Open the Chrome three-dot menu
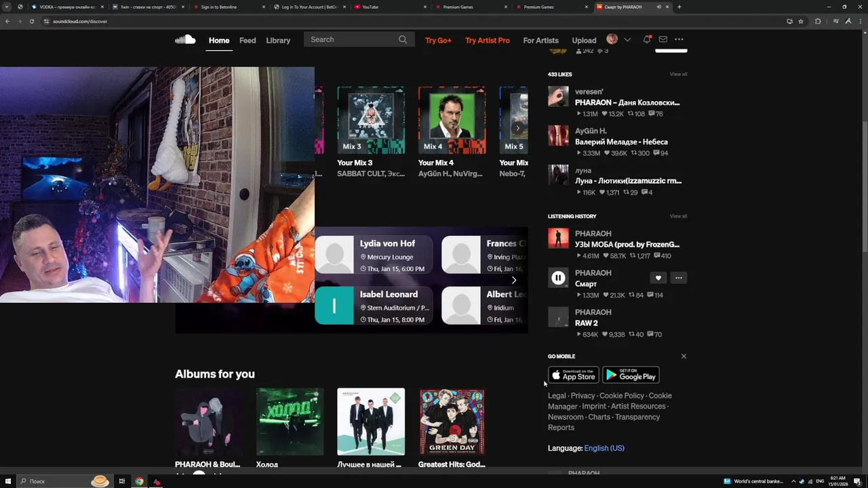868x488 pixels. [861, 21]
